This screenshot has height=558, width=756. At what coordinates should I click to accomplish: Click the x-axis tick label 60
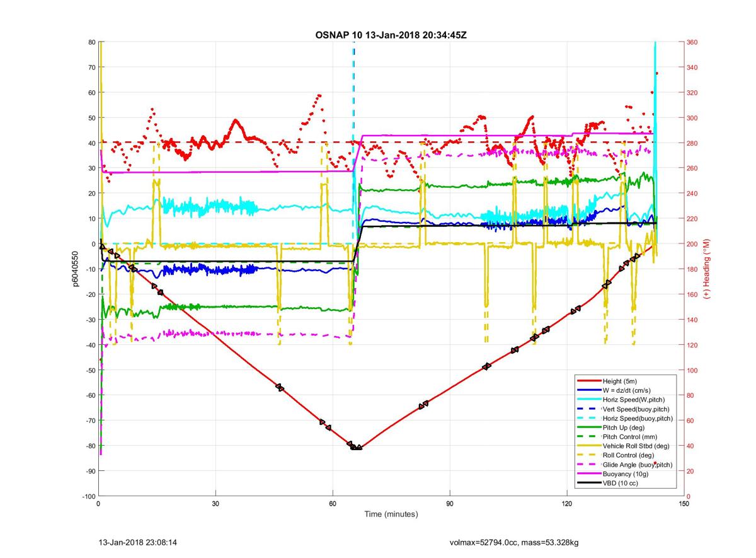tap(333, 504)
